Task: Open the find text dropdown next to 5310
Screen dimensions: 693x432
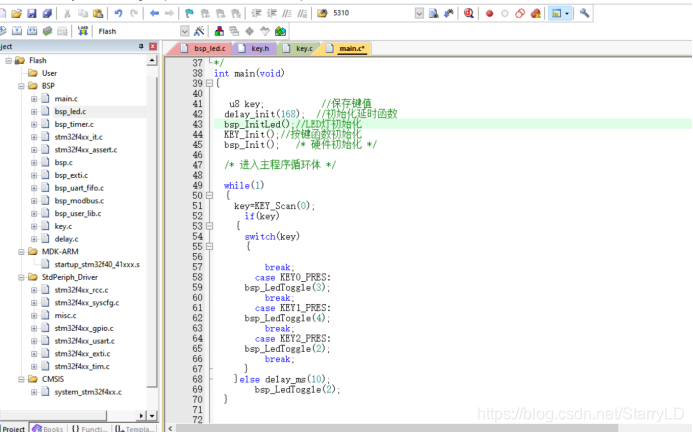Action: [x=419, y=13]
